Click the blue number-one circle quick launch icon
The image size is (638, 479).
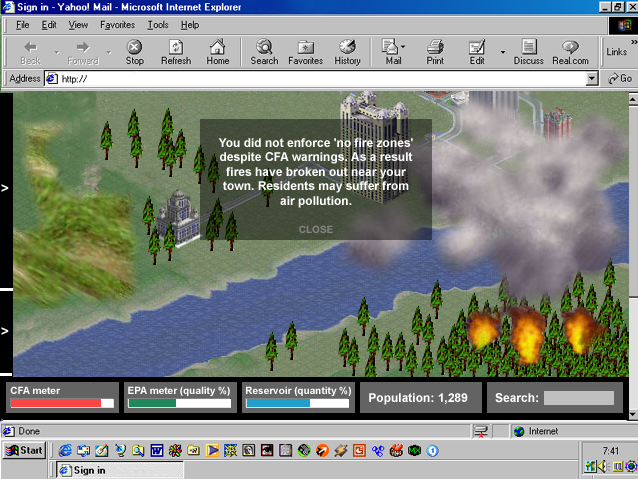click(433, 451)
